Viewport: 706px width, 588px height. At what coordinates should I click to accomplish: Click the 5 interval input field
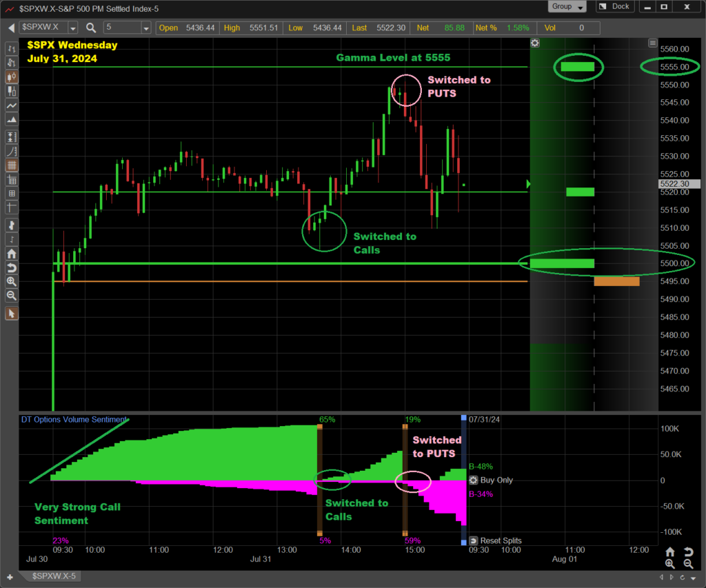coord(121,28)
